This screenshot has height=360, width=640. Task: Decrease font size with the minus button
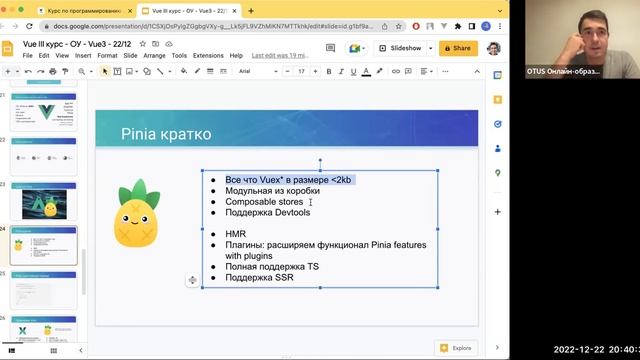(x=287, y=71)
